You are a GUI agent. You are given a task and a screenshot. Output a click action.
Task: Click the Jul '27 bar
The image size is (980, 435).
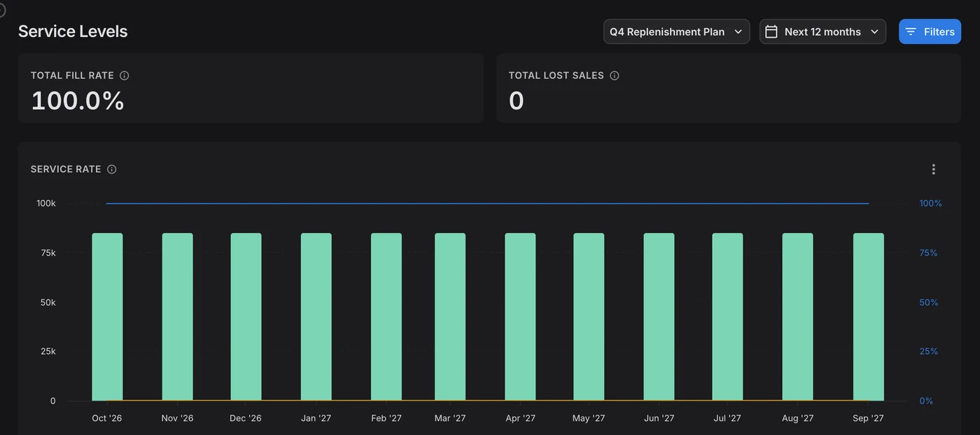727,317
